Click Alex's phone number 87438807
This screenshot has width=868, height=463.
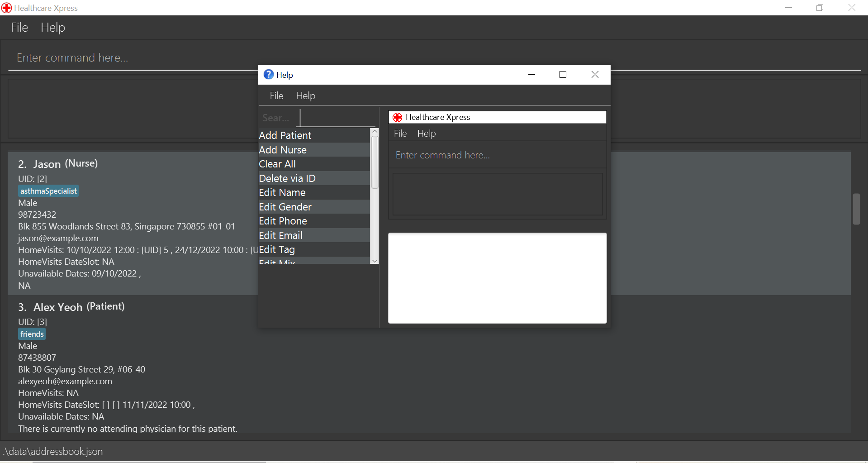(37, 358)
